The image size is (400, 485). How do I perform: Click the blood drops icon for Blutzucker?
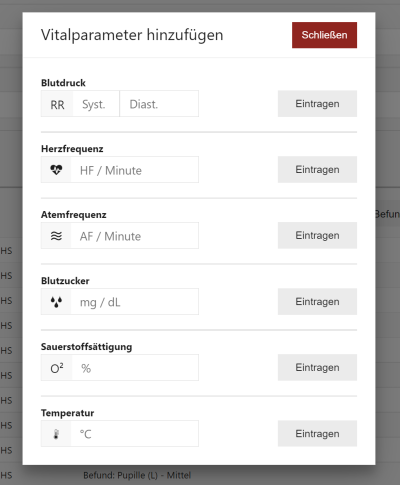56,302
